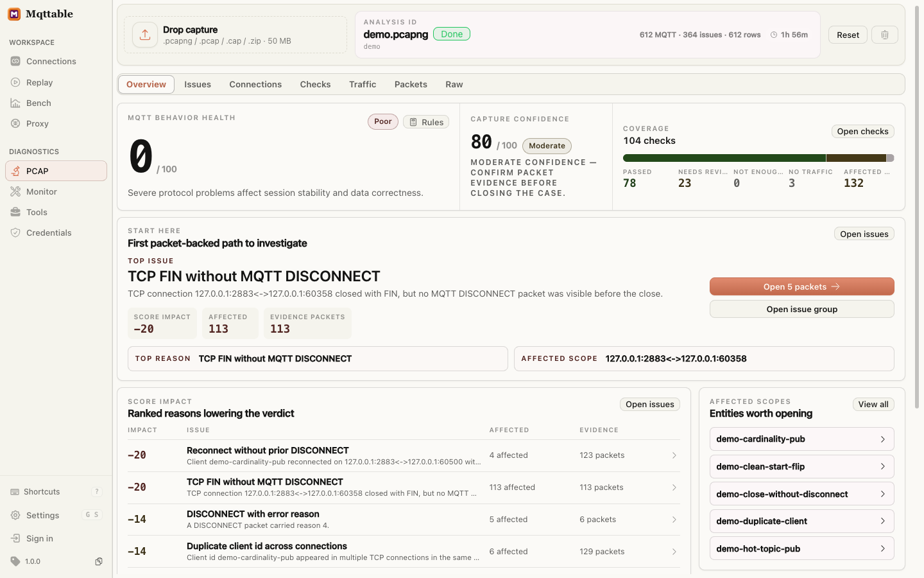Click the page vertical scrollbar
Image resolution: width=924 pixels, height=578 pixels.
pos(917,207)
